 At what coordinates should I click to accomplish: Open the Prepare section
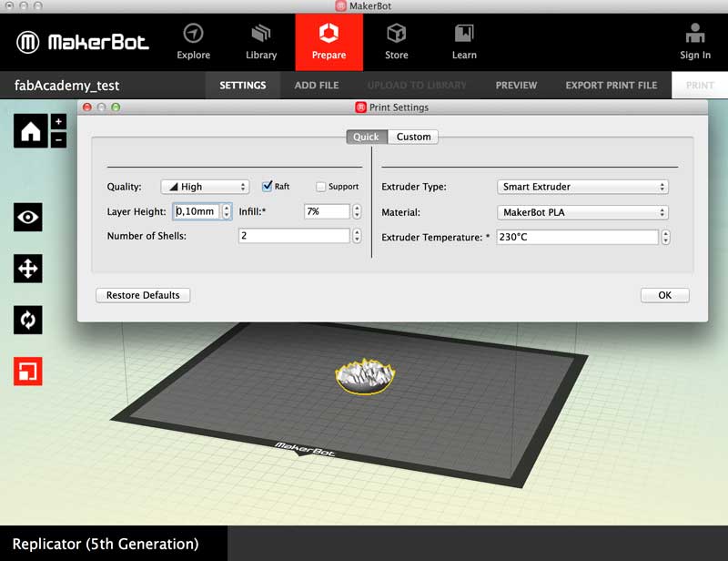pos(329,42)
